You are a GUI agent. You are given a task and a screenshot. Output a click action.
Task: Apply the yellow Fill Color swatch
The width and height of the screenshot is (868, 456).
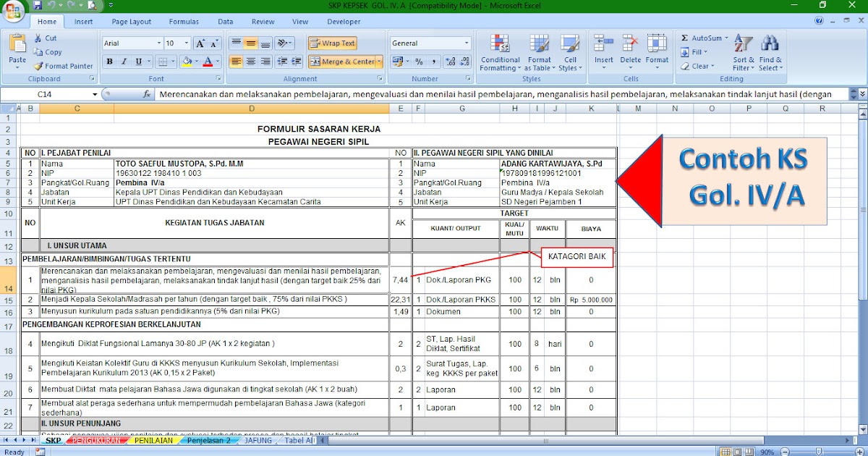[187, 62]
